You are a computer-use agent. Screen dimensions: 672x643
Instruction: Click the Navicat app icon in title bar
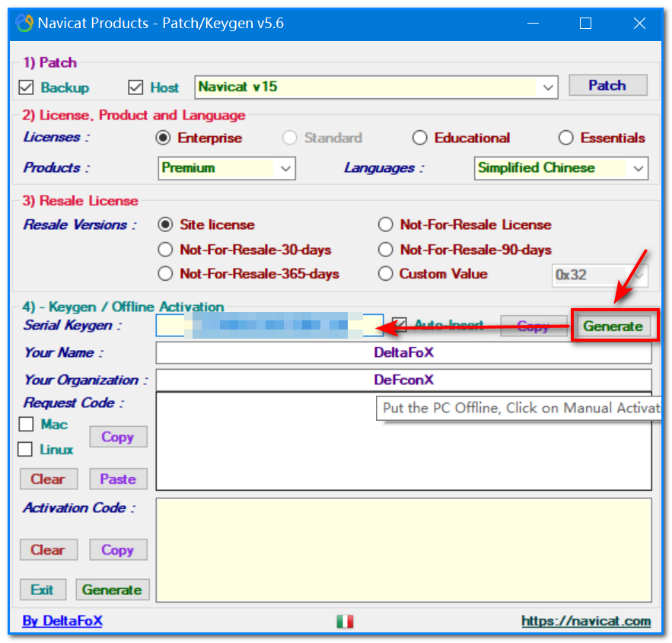tap(24, 23)
